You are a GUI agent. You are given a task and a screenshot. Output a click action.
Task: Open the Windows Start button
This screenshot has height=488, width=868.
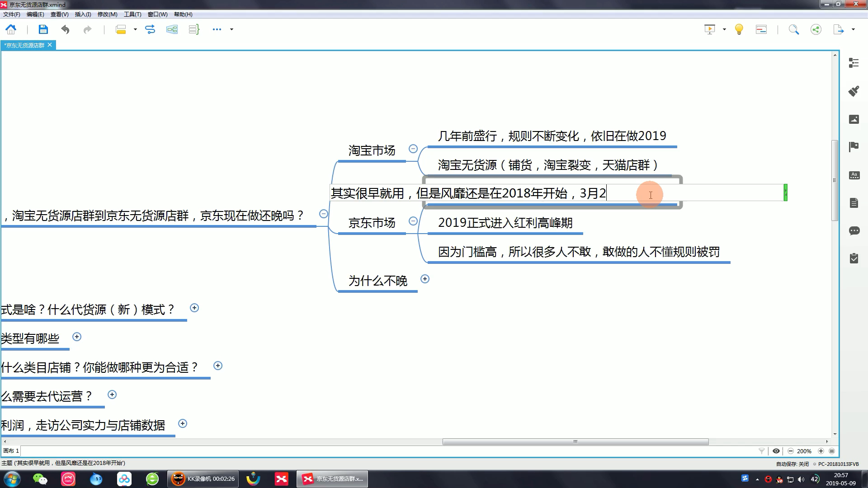12,479
